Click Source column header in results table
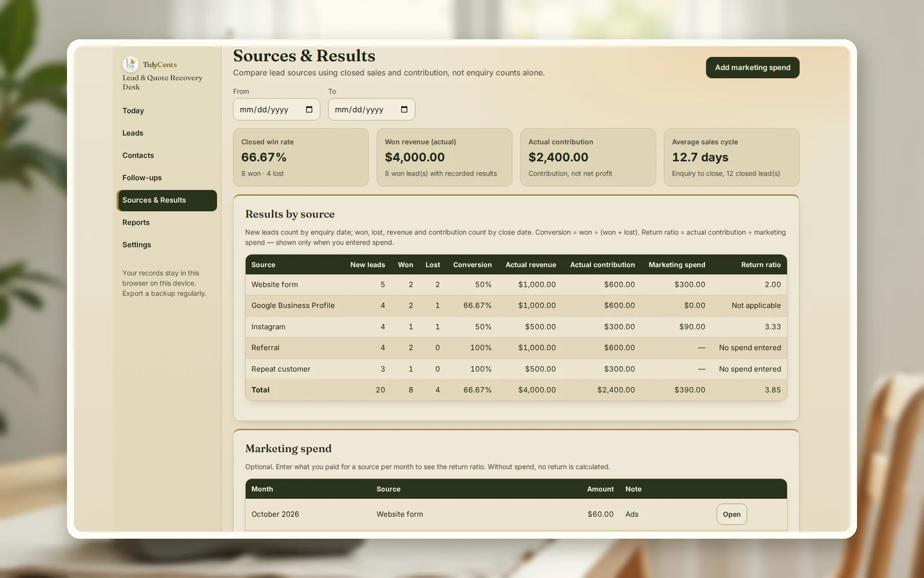The width and height of the screenshot is (924, 578). pos(263,265)
